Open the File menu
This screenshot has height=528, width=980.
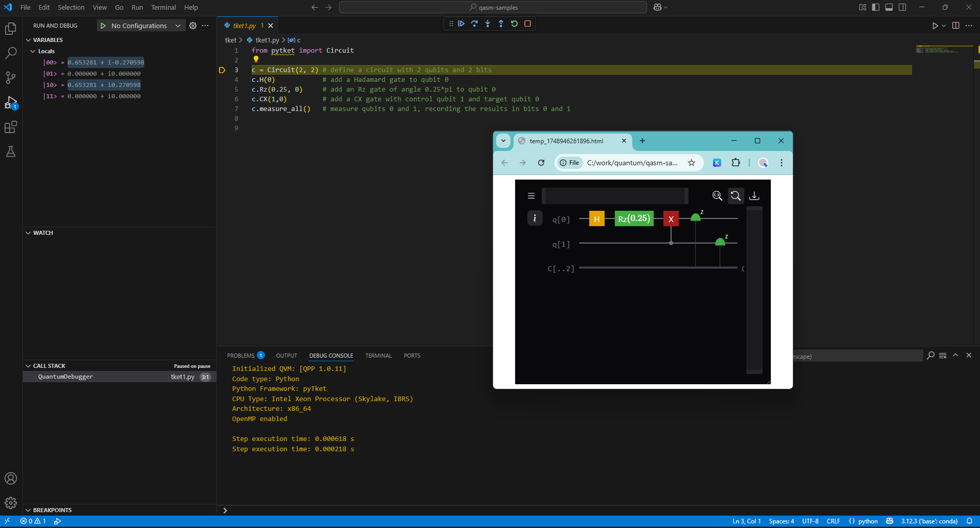pyautogui.click(x=26, y=7)
